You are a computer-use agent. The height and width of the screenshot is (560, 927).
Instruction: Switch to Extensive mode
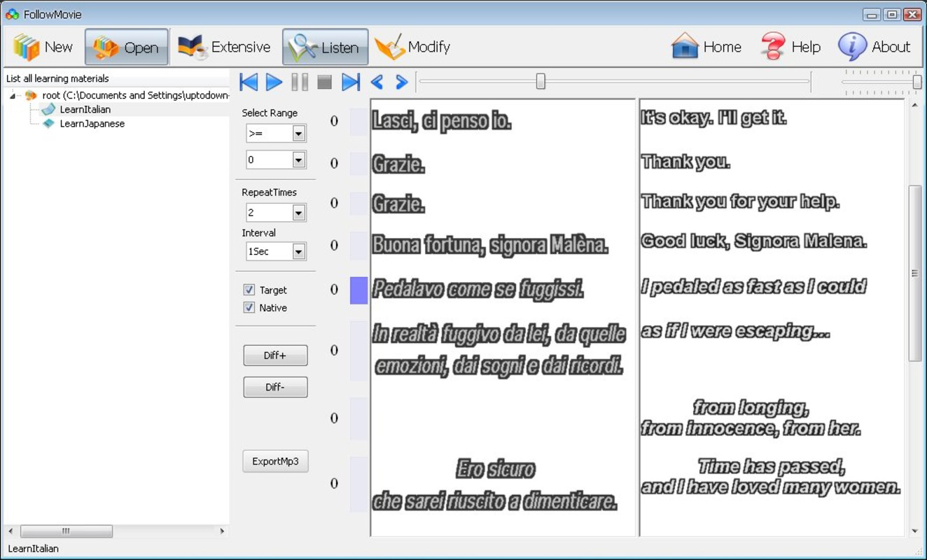coord(224,47)
